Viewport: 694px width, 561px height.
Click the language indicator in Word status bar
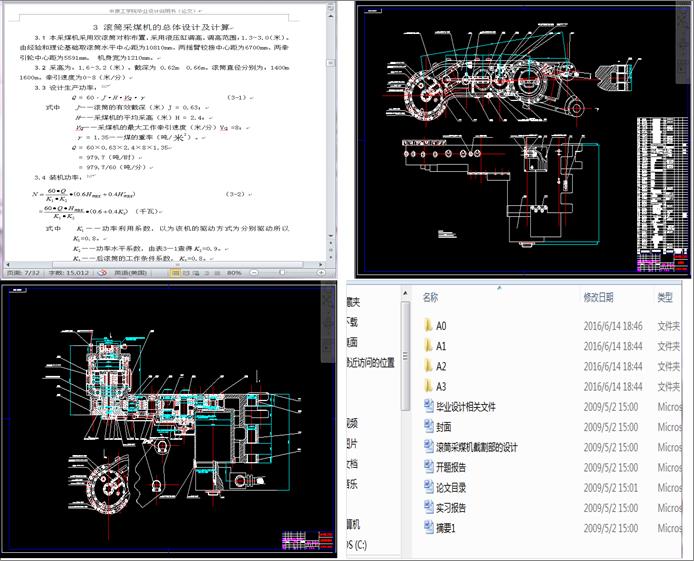(x=131, y=273)
